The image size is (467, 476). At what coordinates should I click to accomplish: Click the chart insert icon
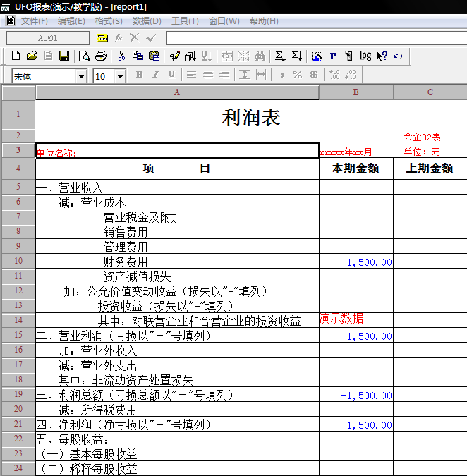[317, 56]
